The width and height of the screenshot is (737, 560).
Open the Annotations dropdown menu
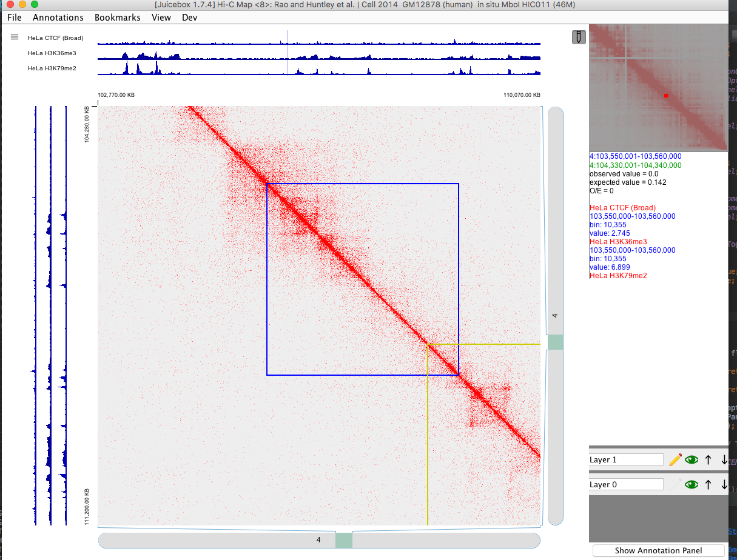(x=58, y=18)
